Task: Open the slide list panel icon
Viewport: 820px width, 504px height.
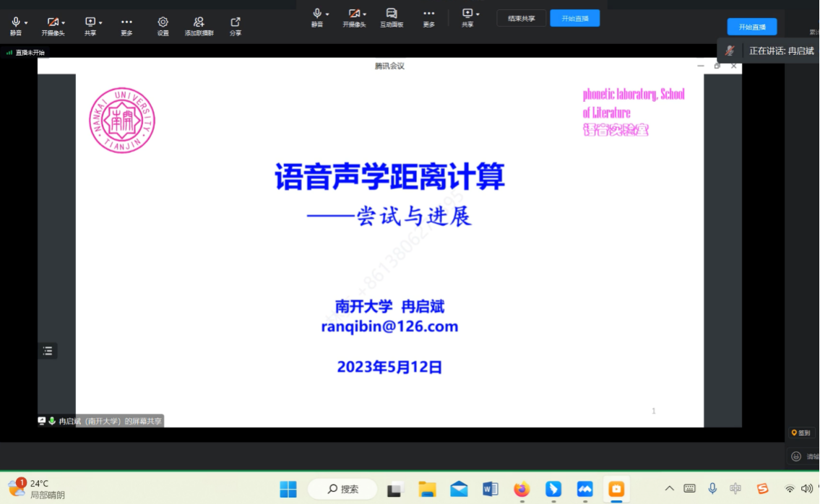Action: 48,351
